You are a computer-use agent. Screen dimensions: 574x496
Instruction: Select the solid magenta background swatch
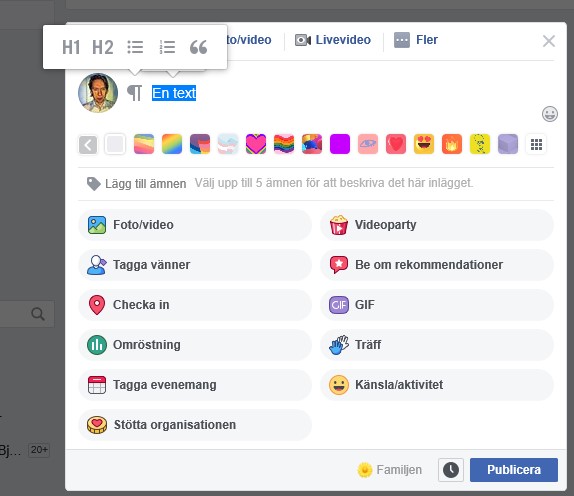pyautogui.click(x=340, y=144)
